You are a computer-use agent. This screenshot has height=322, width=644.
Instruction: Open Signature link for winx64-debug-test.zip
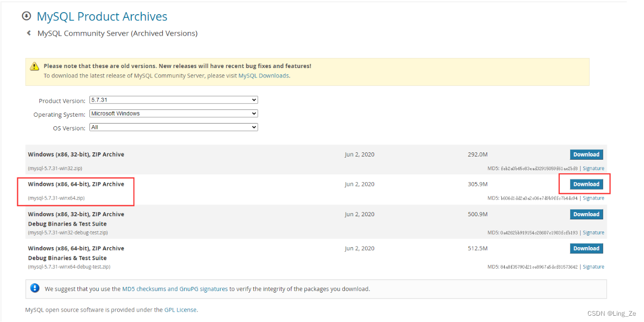pyautogui.click(x=593, y=267)
